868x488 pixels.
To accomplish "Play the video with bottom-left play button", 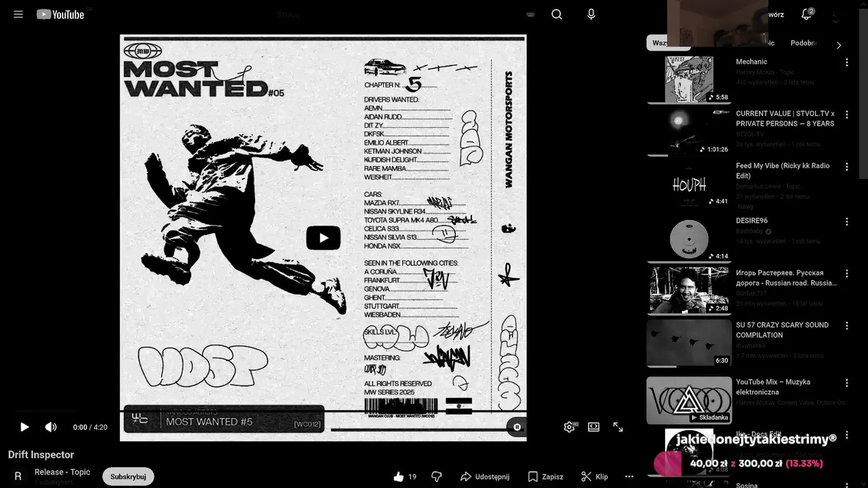I will click(x=24, y=427).
